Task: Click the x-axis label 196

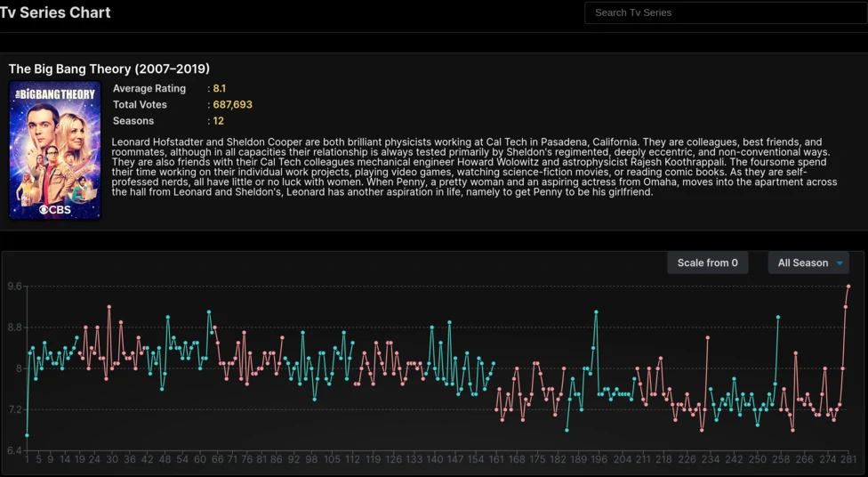Action: (x=599, y=459)
